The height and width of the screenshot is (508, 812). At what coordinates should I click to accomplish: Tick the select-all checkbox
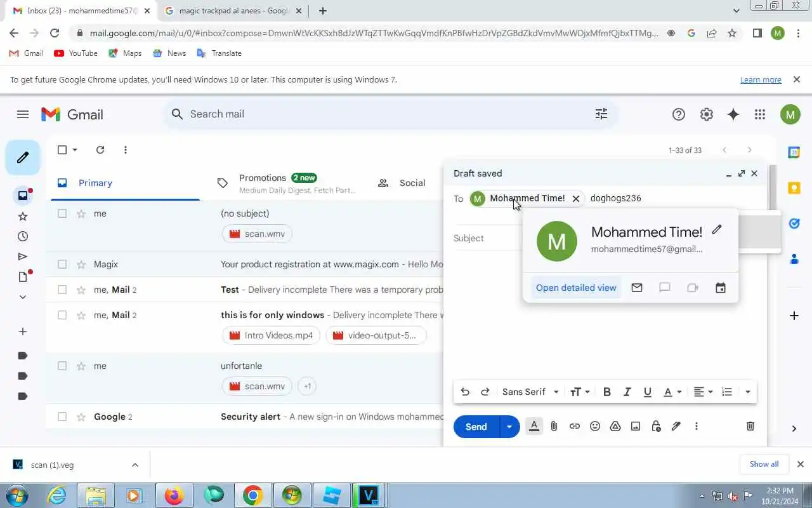pyautogui.click(x=62, y=150)
